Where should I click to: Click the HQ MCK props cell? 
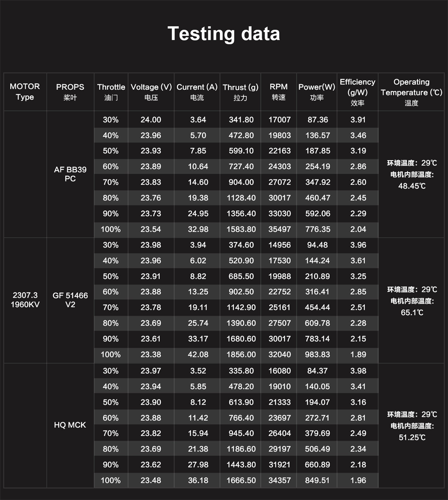pos(70,425)
